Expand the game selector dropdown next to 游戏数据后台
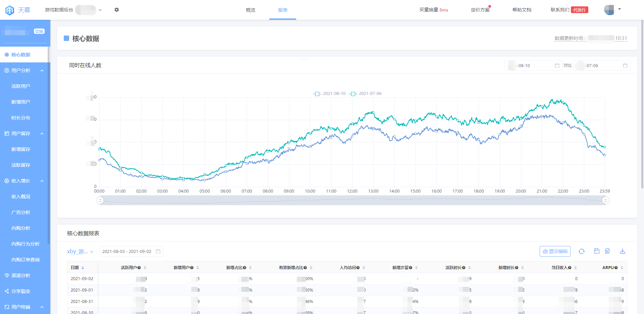 [x=100, y=10]
